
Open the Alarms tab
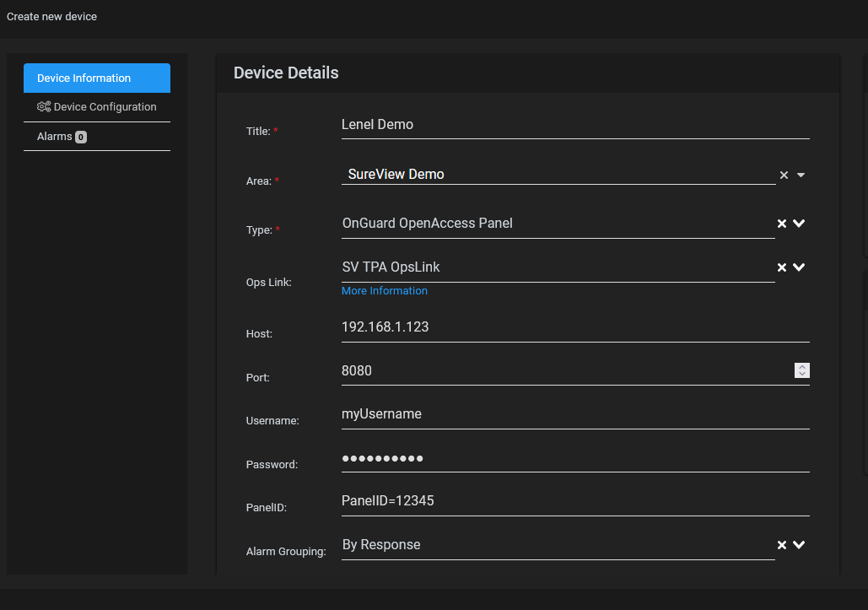97,137
